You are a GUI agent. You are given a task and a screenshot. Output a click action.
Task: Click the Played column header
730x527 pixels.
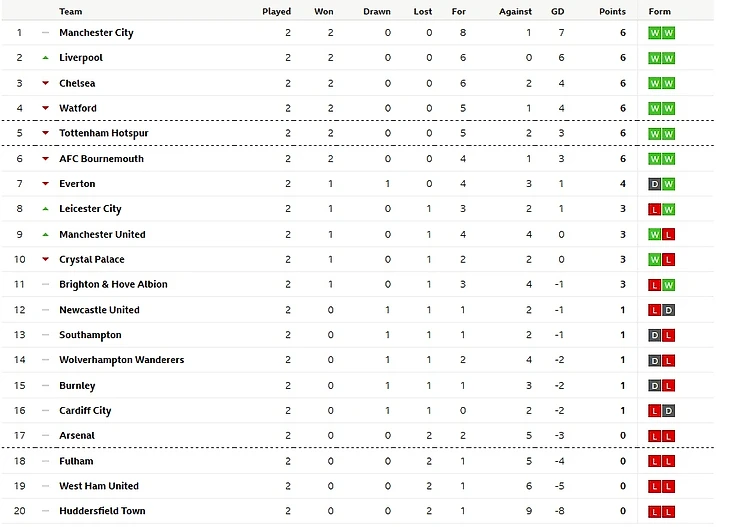coord(276,12)
